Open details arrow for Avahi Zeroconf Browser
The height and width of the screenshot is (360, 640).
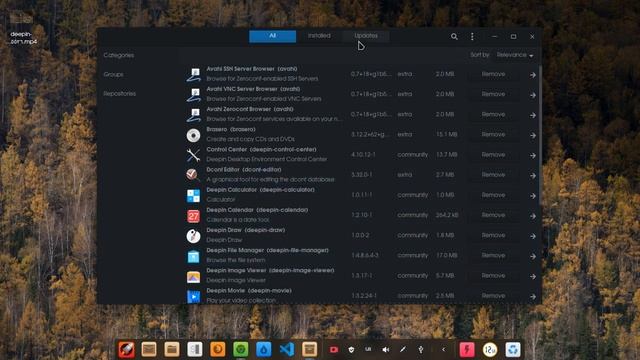point(533,115)
